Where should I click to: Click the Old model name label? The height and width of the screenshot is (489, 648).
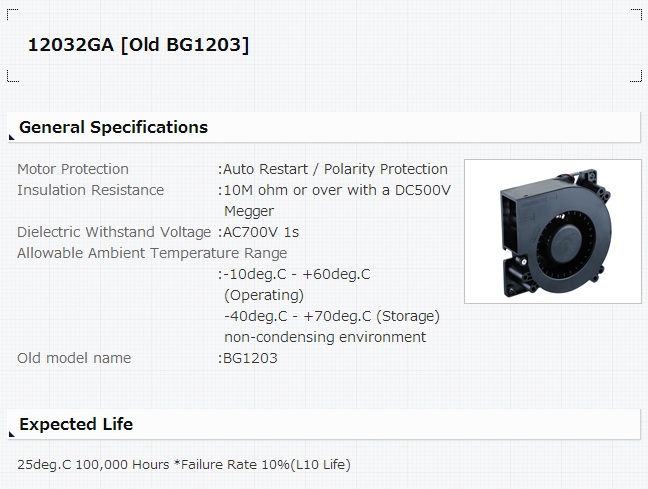tap(74, 358)
